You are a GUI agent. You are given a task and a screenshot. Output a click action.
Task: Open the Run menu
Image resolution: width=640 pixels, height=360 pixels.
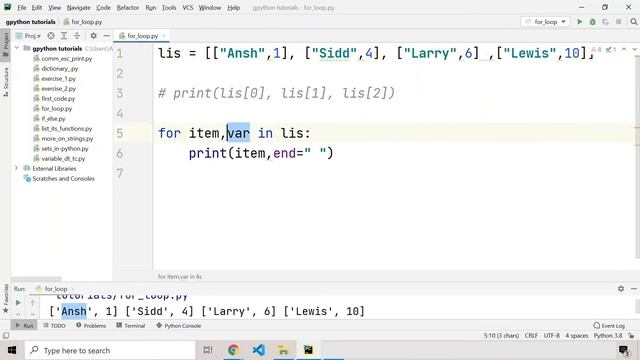pyautogui.click(x=151, y=7)
